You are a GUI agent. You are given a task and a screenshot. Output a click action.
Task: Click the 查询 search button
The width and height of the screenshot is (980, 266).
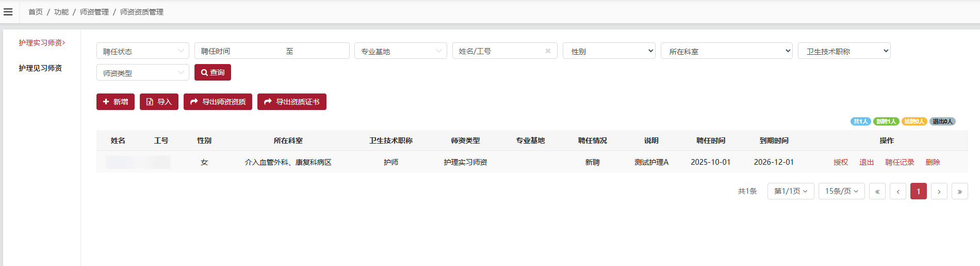tap(213, 72)
